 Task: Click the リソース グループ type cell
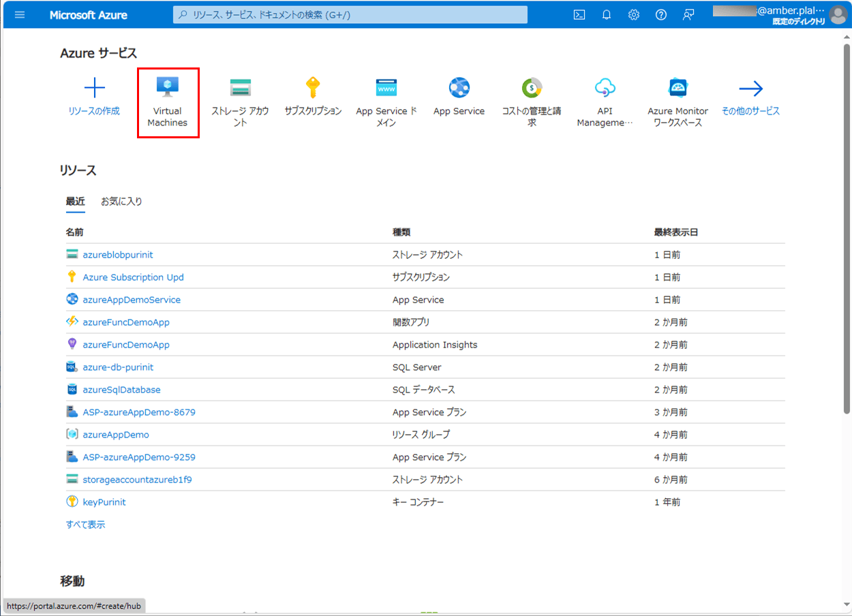421,435
